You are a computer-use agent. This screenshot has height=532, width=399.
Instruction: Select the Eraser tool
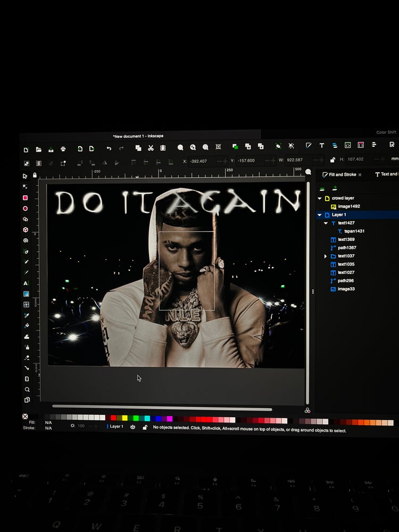(27, 358)
